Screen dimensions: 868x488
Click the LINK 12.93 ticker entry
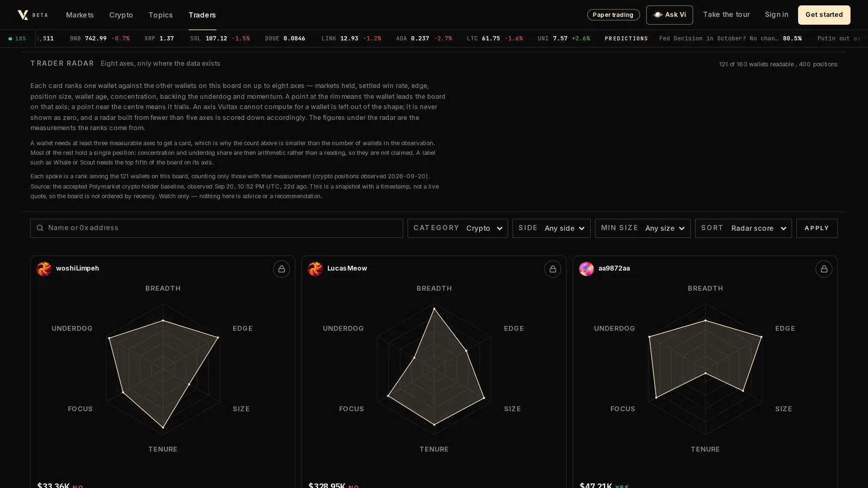click(351, 39)
